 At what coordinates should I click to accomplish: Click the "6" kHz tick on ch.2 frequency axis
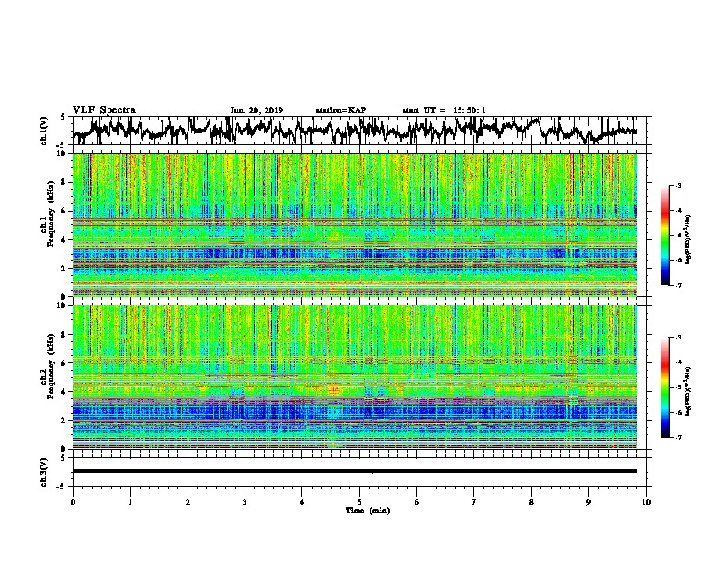click(x=64, y=363)
